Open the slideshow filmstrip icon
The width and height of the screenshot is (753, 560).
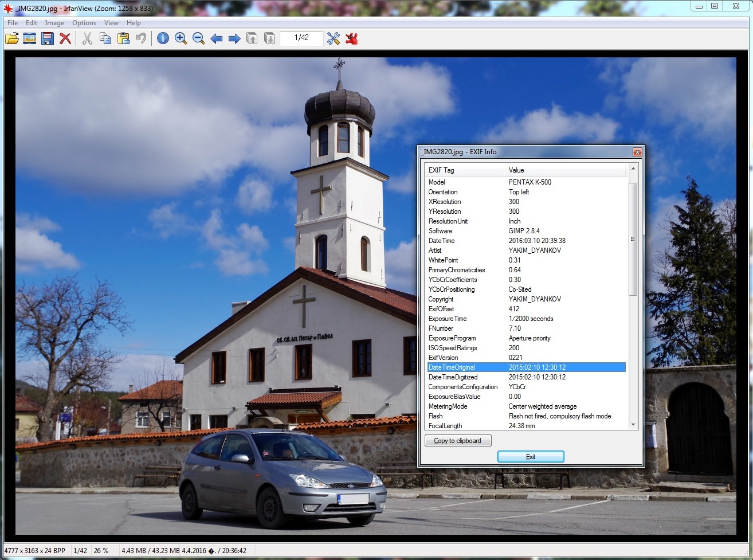pyautogui.click(x=30, y=38)
